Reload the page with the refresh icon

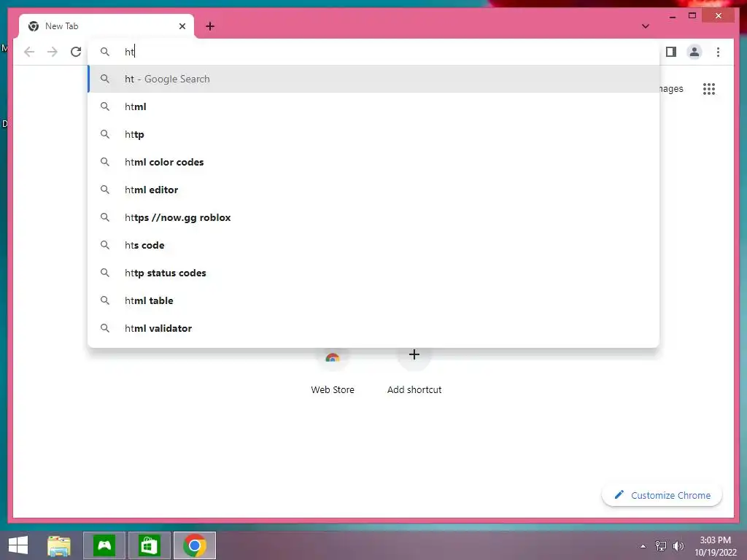point(76,52)
